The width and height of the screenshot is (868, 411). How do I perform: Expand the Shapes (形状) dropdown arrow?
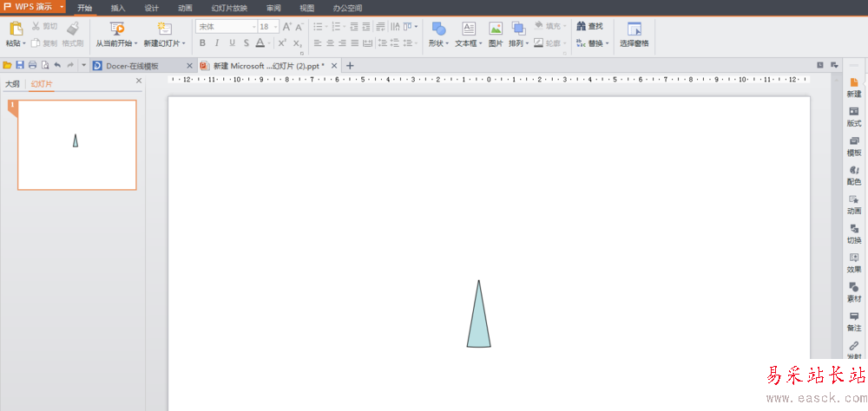pyautogui.click(x=447, y=43)
